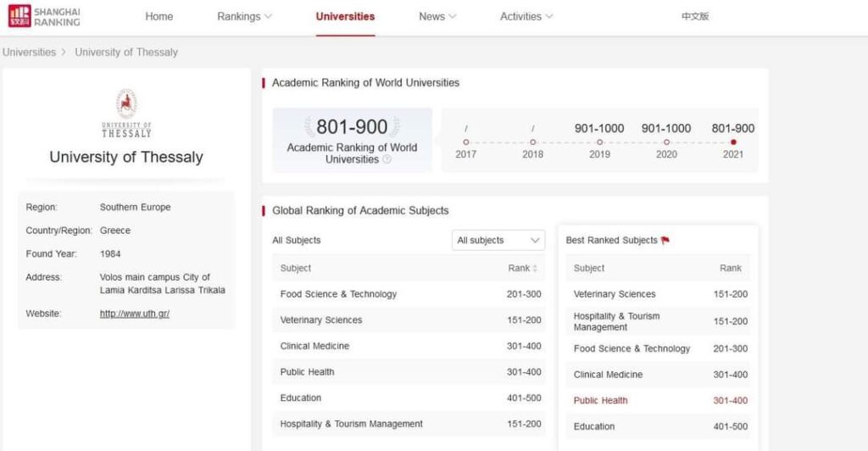Viewport: 868px width, 451px height.
Task: Select the 2021 timeline marker
Action: pyautogui.click(x=733, y=142)
